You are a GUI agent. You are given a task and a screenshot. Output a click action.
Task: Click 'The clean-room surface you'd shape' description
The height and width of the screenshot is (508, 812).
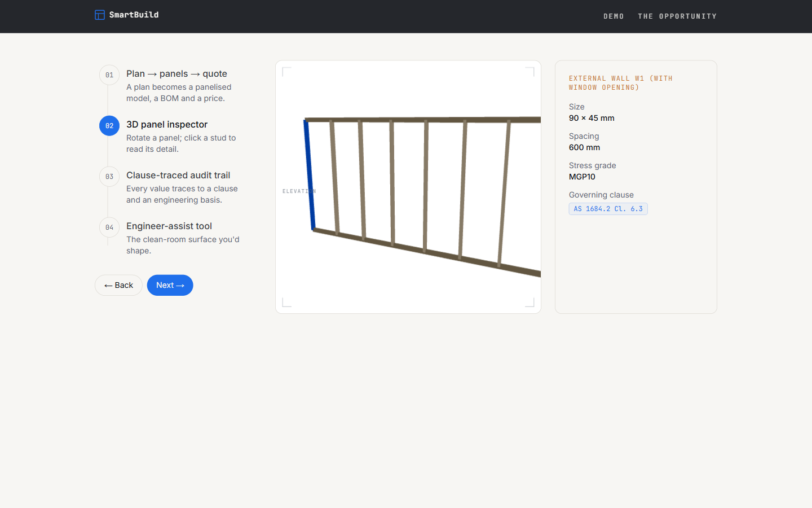183,245
